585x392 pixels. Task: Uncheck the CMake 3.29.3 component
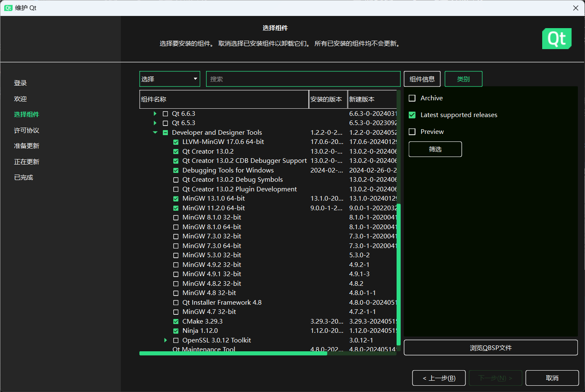point(176,321)
